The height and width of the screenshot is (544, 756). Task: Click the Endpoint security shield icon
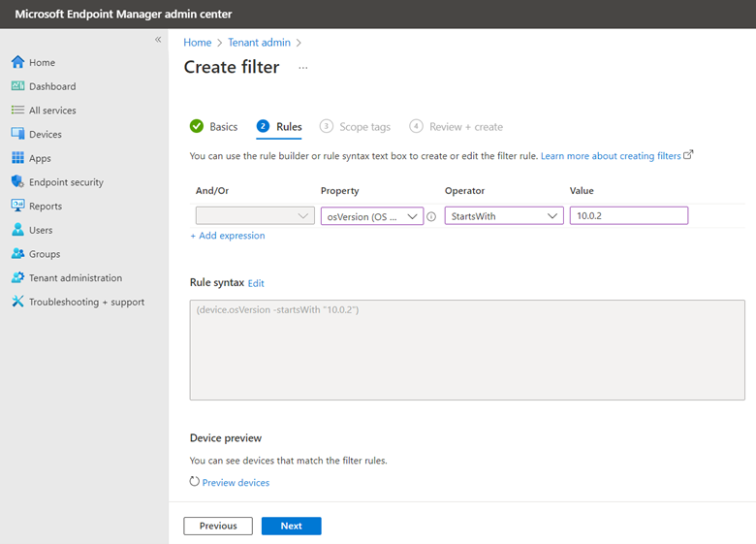(17, 181)
